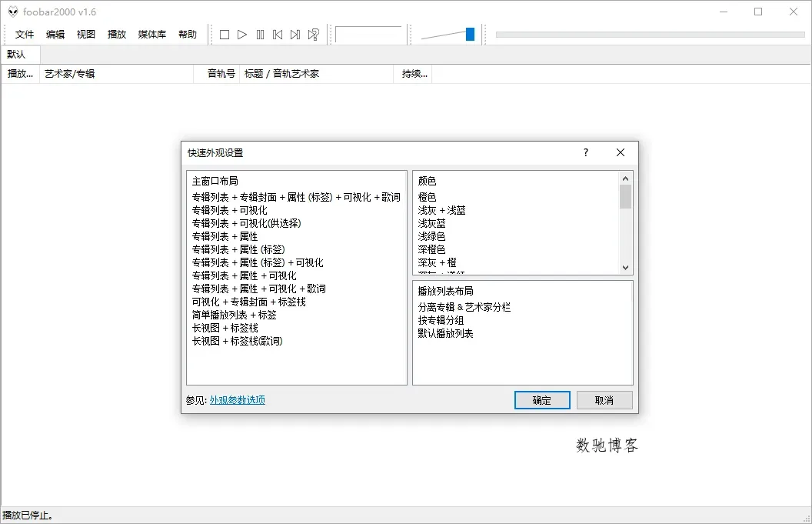Go to previous track icon
The height and width of the screenshot is (524, 812).
pyautogui.click(x=278, y=35)
